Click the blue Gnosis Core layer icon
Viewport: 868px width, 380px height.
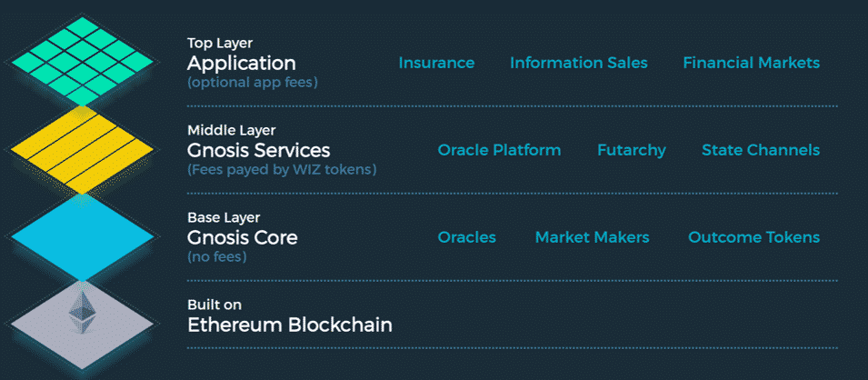[x=82, y=237]
